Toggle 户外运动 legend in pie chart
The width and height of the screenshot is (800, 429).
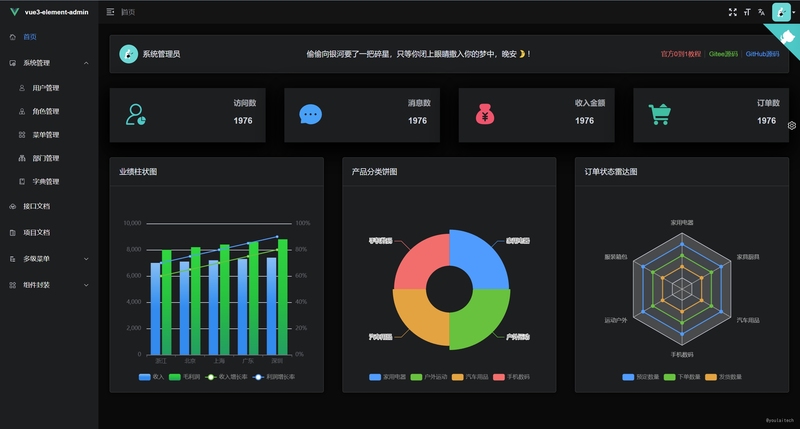tap(429, 377)
